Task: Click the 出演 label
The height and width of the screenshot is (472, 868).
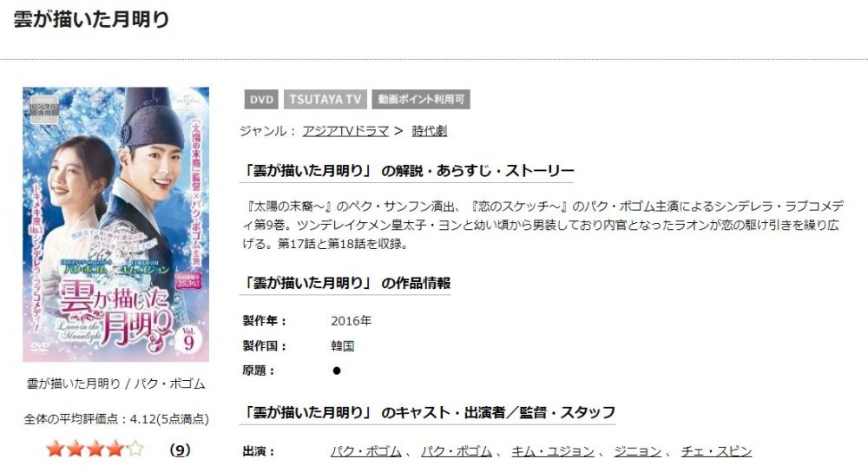Action: 259,451
